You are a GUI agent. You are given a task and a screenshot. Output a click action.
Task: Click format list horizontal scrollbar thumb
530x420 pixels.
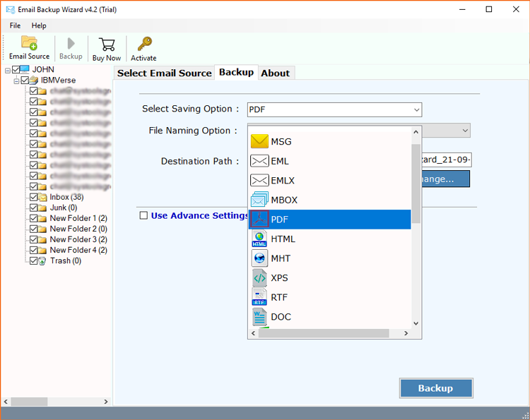coord(324,333)
